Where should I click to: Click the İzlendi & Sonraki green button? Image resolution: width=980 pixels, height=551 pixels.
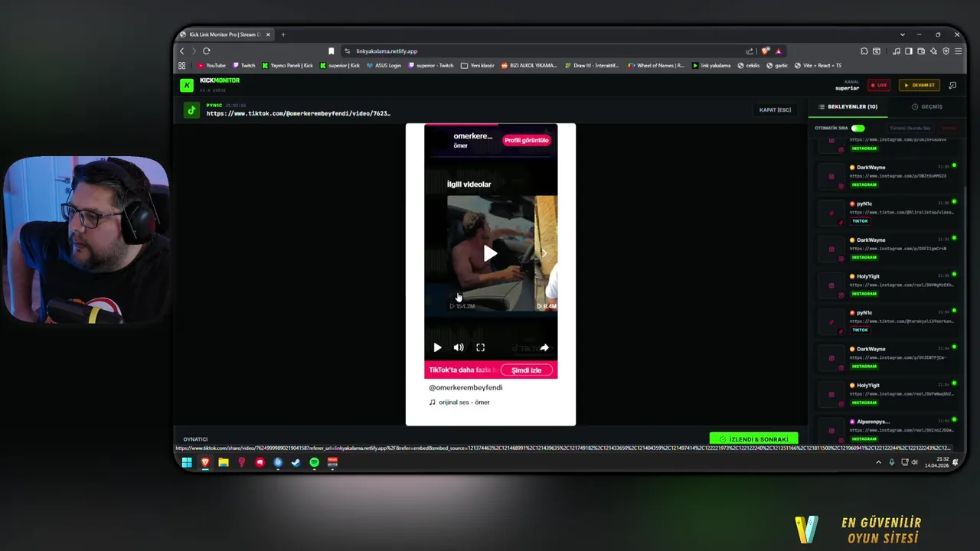coord(753,439)
